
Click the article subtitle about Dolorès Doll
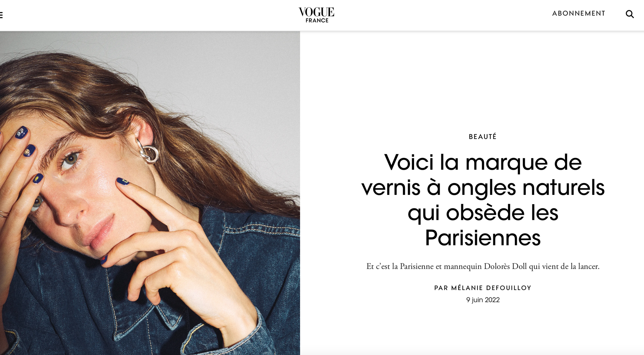(483, 266)
